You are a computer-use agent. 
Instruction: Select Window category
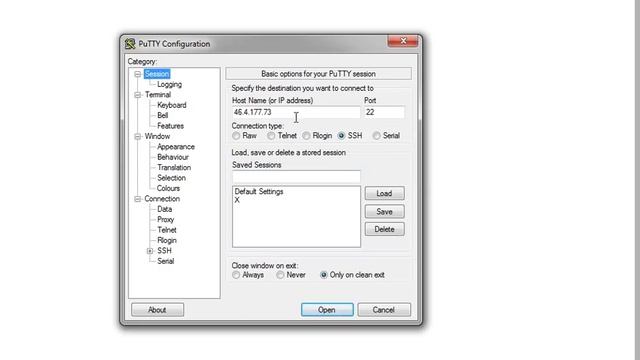157,136
